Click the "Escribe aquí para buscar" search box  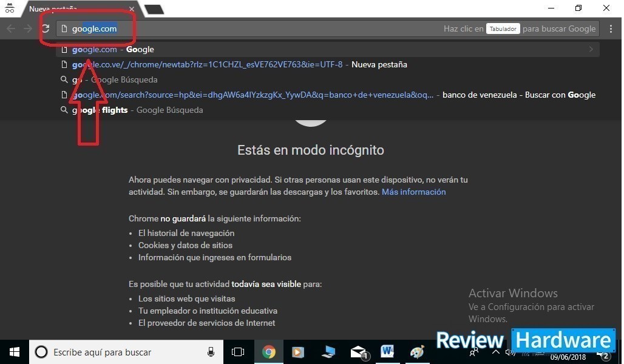pyautogui.click(x=126, y=352)
